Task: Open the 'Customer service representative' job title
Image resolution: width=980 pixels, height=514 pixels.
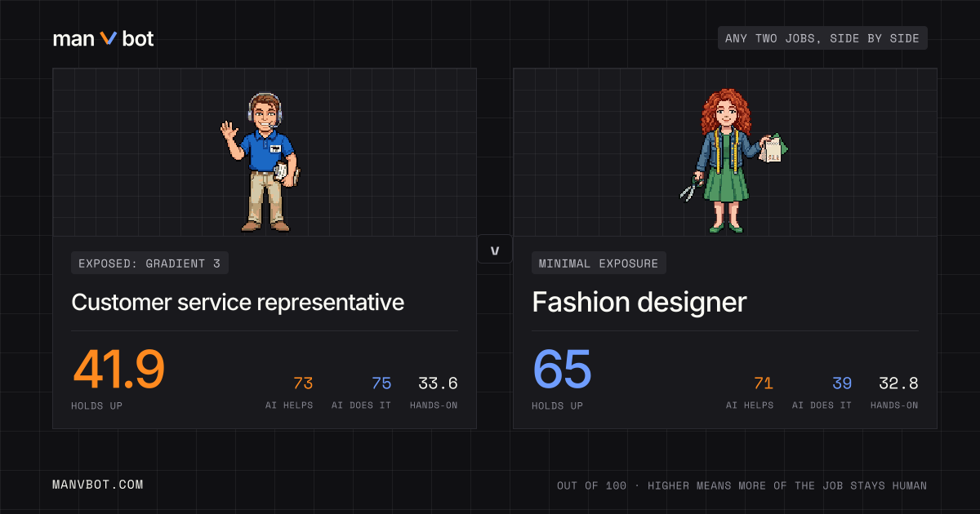Action: 238,302
